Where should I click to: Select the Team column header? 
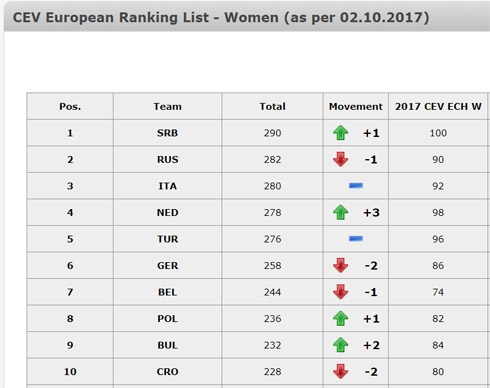pyautogui.click(x=167, y=106)
